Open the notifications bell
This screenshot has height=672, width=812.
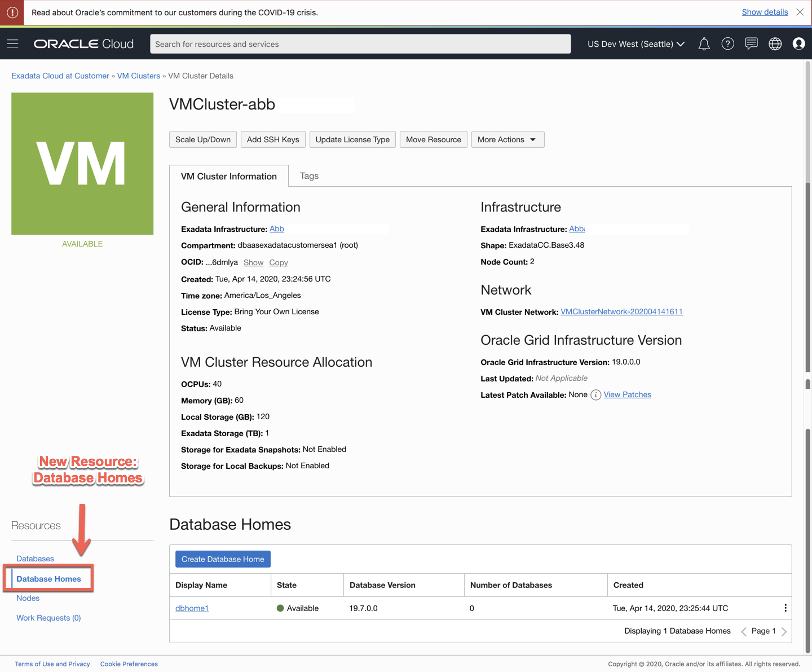[x=704, y=44]
